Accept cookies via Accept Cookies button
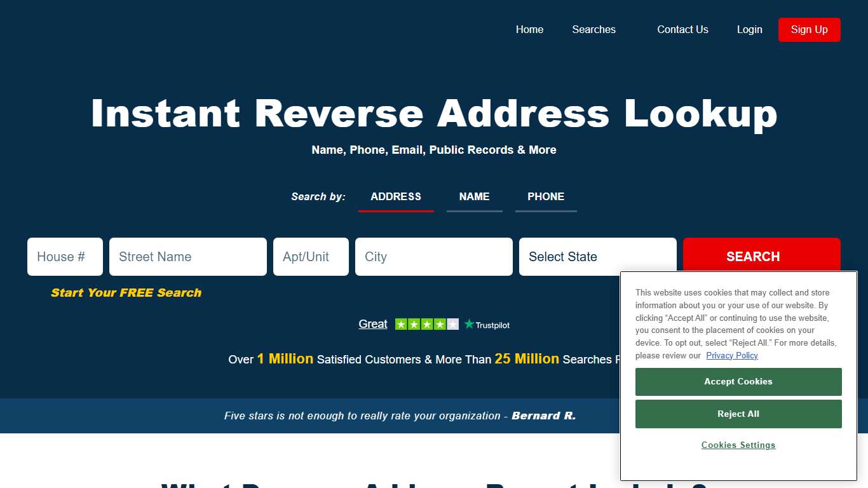Image resolution: width=868 pixels, height=488 pixels. (738, 381)
